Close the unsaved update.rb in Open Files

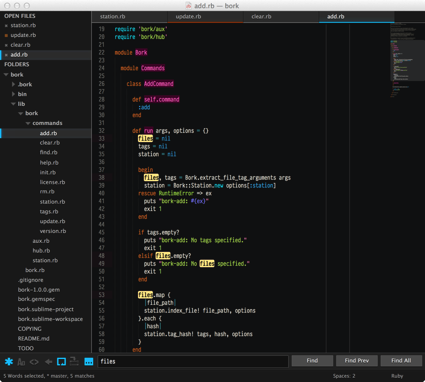[6, 35]
